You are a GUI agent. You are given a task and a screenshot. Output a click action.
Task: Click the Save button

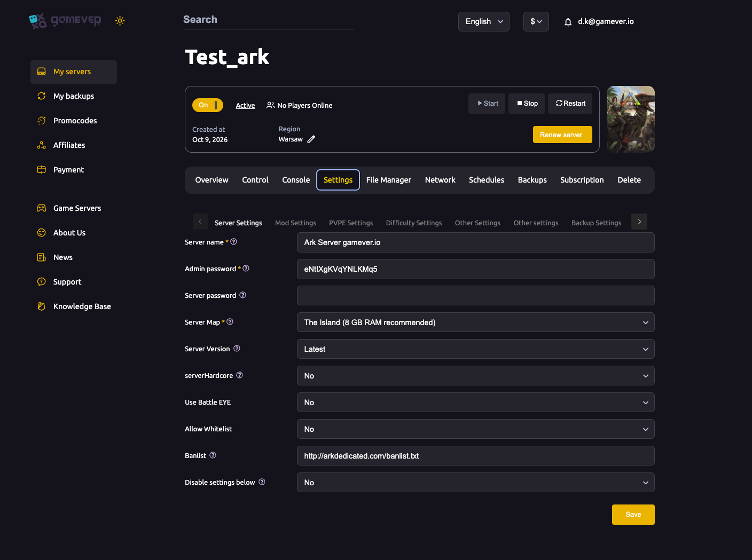[633, 515]
